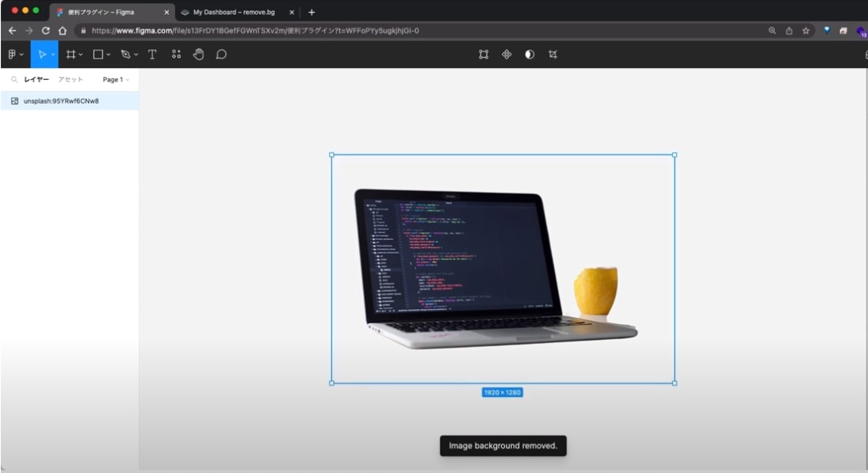Click the Create component icon
Viewport: 868px width, 473px height.
pos(507,54)
